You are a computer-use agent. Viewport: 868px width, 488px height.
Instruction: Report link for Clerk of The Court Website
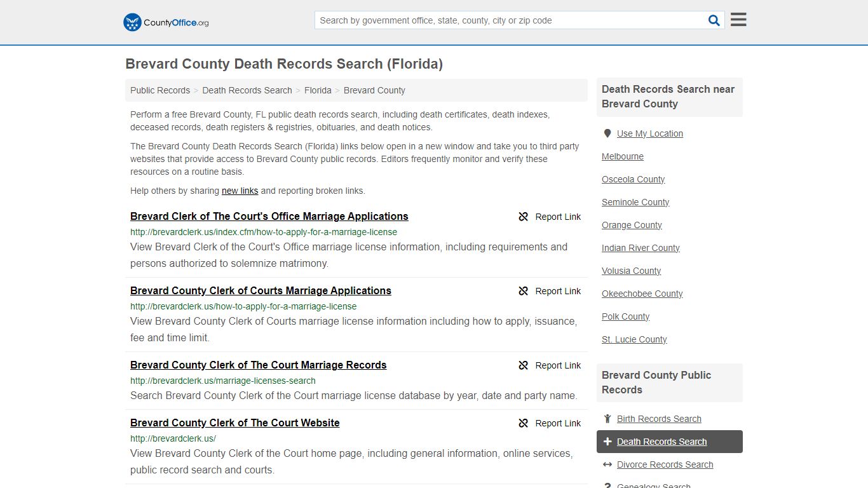558,423
